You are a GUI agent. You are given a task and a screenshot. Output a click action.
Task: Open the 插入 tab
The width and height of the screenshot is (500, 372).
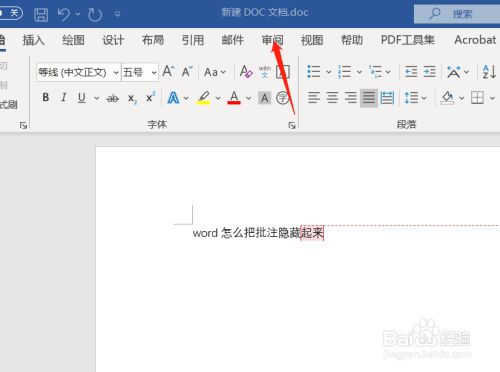click(x=33, y=40)
